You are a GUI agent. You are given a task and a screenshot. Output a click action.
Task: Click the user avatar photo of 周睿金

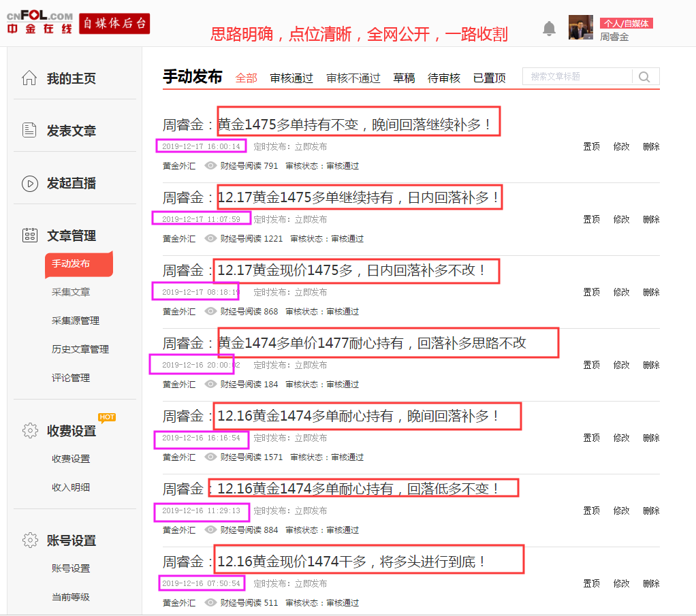click(581, 27)
